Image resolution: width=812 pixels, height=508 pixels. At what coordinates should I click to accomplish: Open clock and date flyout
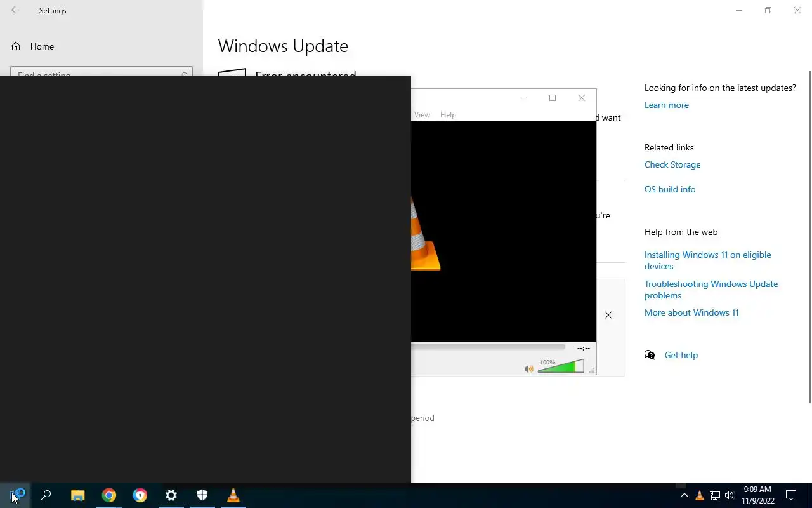coord(758,495)
